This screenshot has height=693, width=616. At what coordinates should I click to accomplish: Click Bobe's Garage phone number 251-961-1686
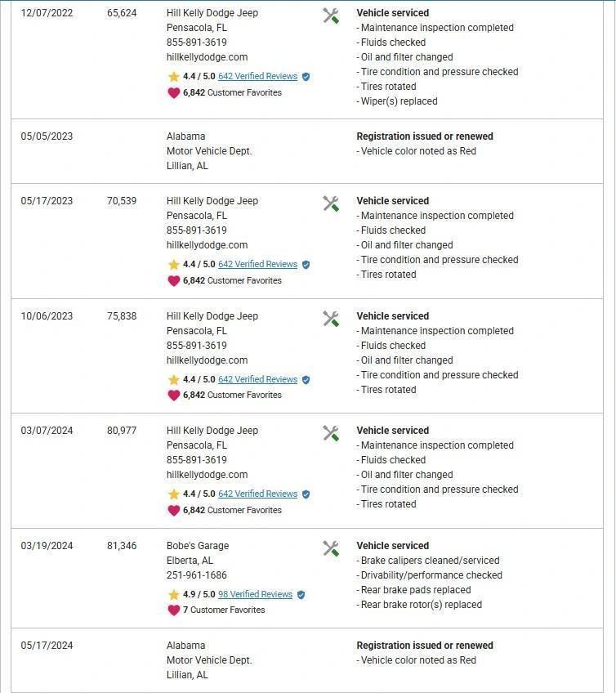point(196,575)
